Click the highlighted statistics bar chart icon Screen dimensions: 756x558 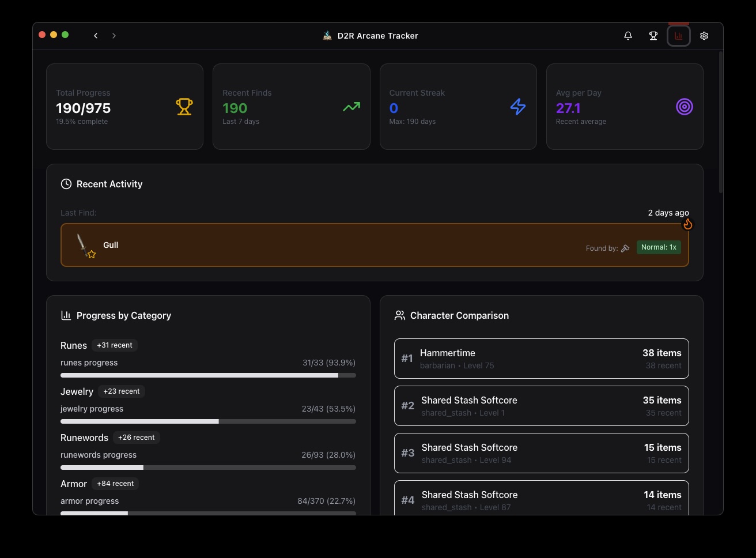coord(678,35)
